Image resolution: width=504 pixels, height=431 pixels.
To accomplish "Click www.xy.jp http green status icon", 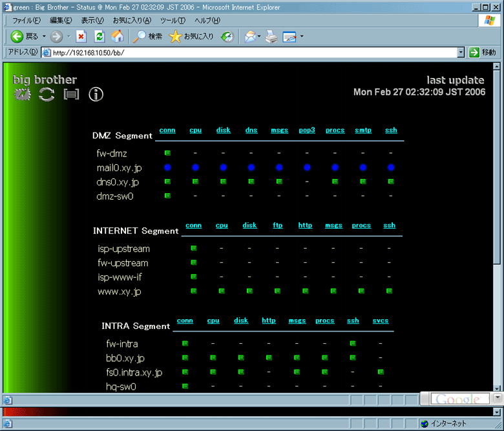I will click(x=306, y=291).
